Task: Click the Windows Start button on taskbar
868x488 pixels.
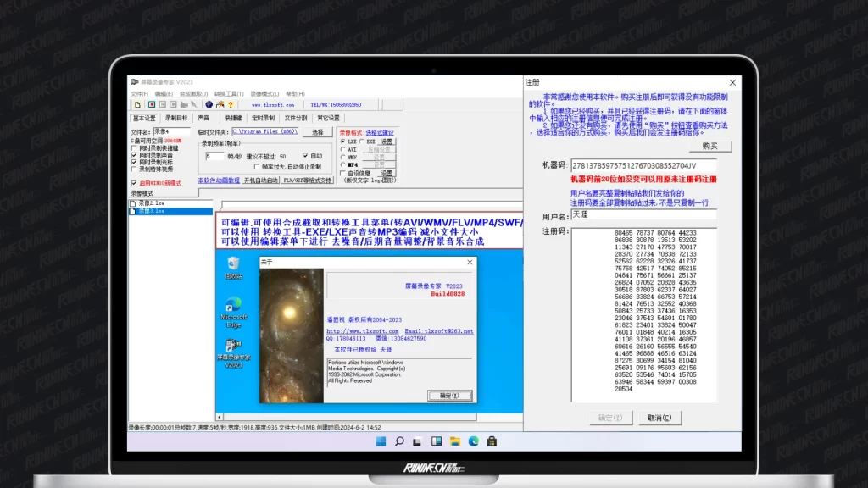Action: pos(381,441)
